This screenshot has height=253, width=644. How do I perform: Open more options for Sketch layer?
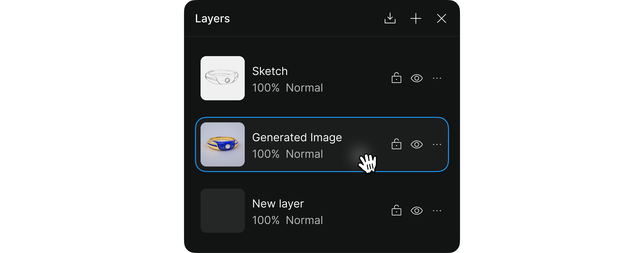437,78
